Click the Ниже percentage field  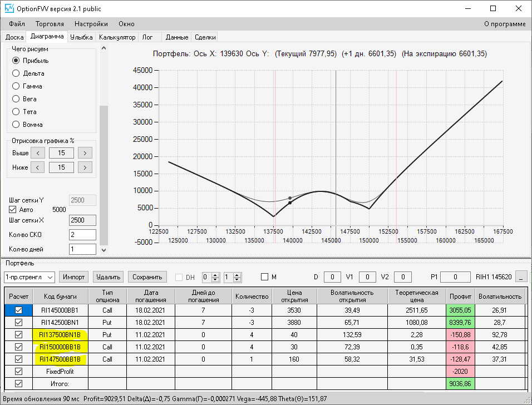click(x=61, y=167)
